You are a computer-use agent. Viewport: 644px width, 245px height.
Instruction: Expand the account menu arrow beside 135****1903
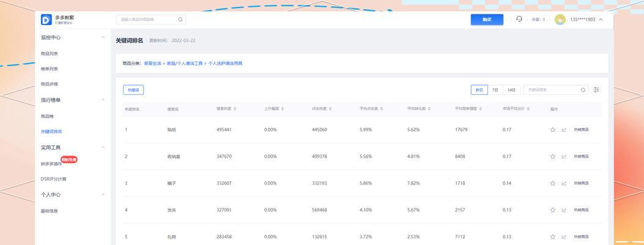tap(601, 20)
